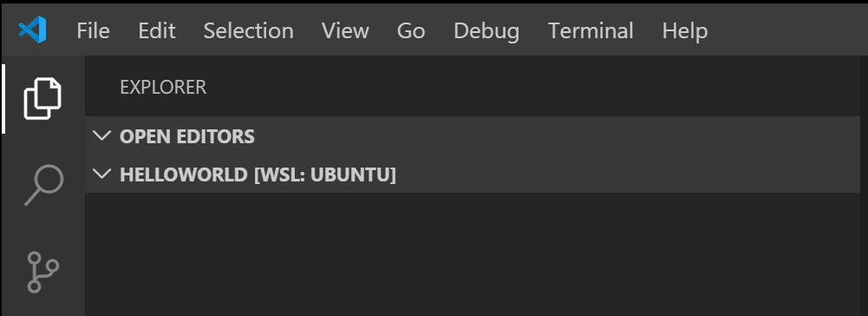Open the File menu
The height and width of the screenshot is (316, 868).
coord(93,30)
